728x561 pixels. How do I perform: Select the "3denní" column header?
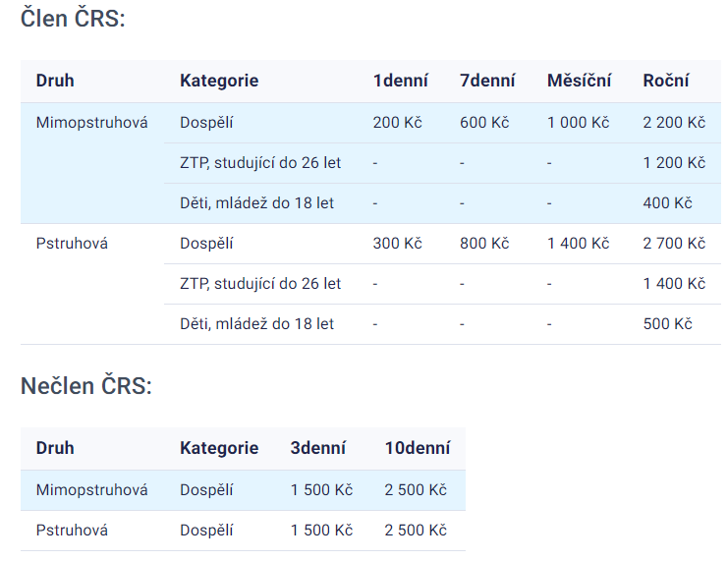click(x=318, y=448)
